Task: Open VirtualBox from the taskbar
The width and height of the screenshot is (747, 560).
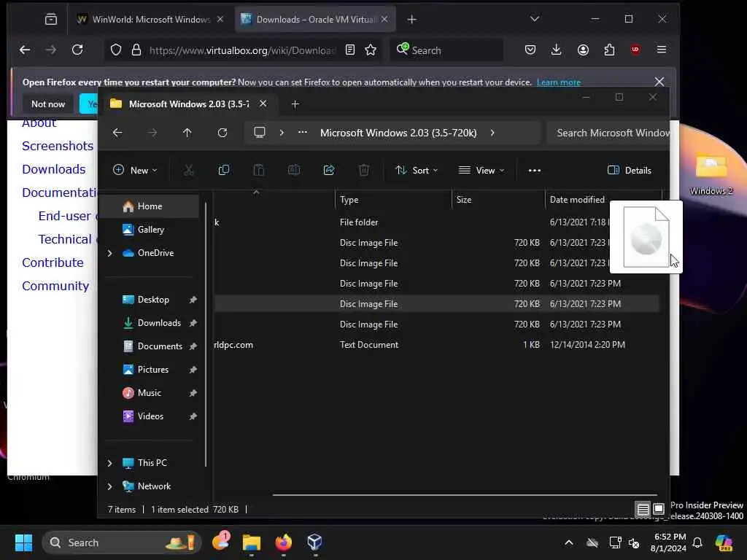Action: (314, 542)
